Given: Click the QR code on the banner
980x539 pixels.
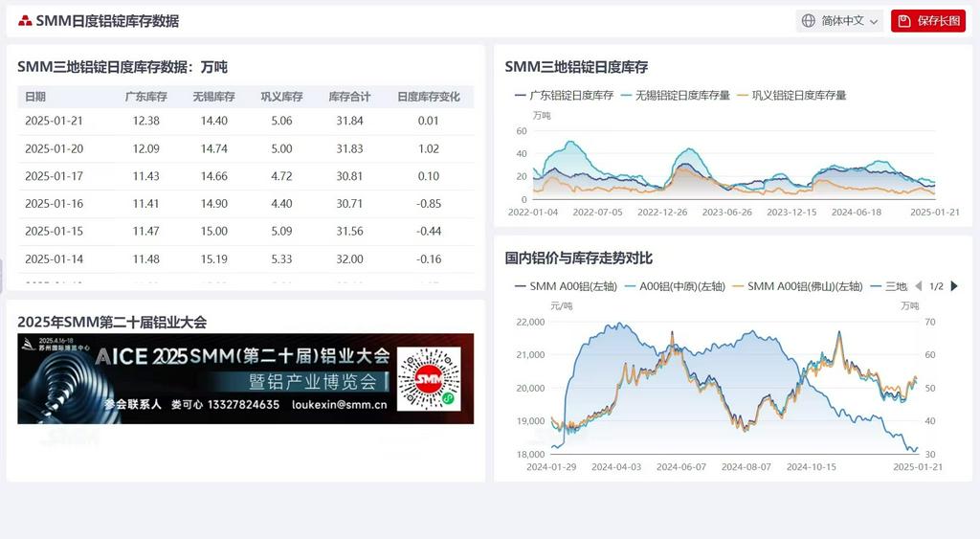Looking at the screenshot, I should click(x=430, y=378).
